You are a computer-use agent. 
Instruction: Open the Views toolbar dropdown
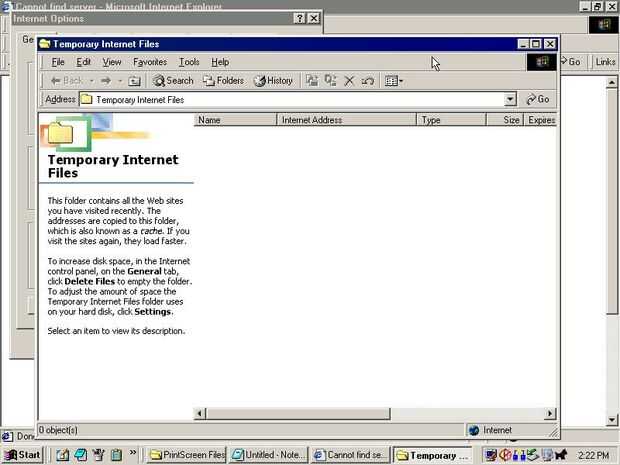(x=393, y=81)
